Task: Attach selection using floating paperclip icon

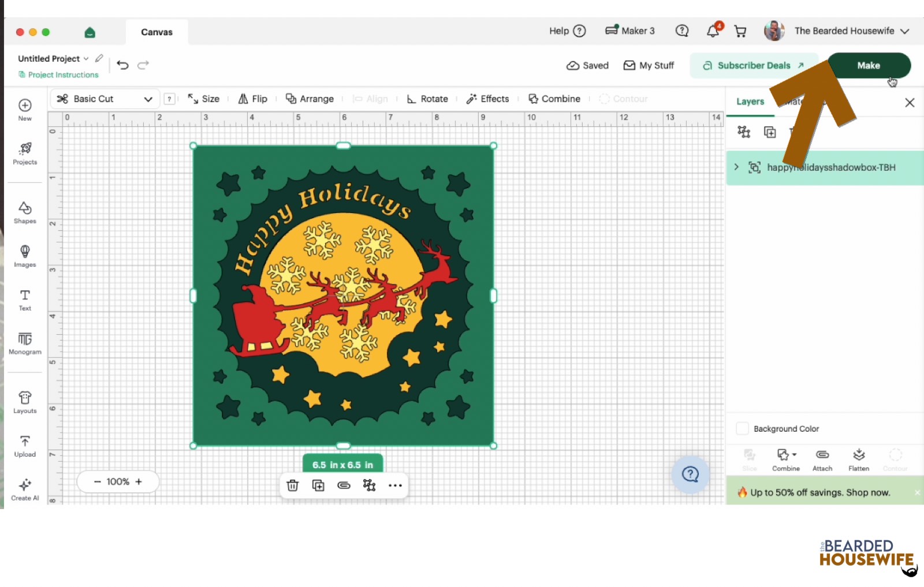Action: (x=344, y=485)
